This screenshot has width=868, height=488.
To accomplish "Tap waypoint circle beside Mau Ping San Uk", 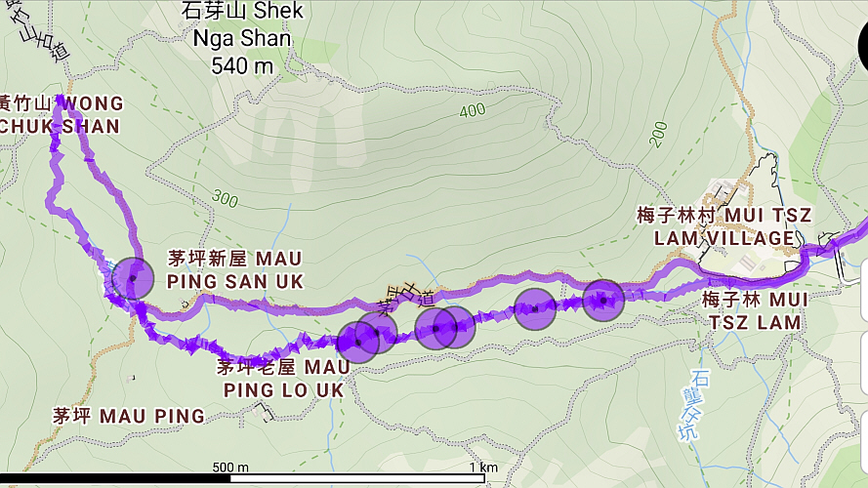I will pos(133,278).
